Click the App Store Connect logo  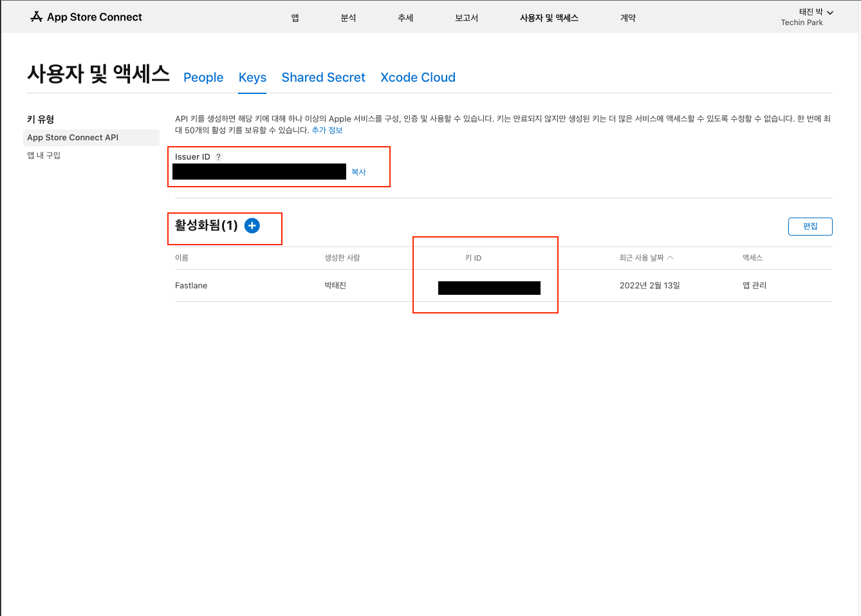click(x=86, y=17)
